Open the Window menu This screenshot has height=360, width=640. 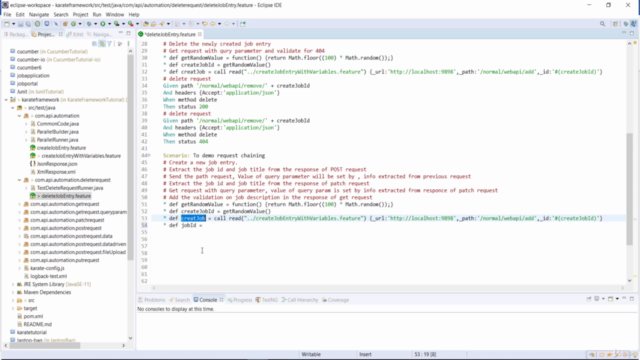(x=115, y=14)
